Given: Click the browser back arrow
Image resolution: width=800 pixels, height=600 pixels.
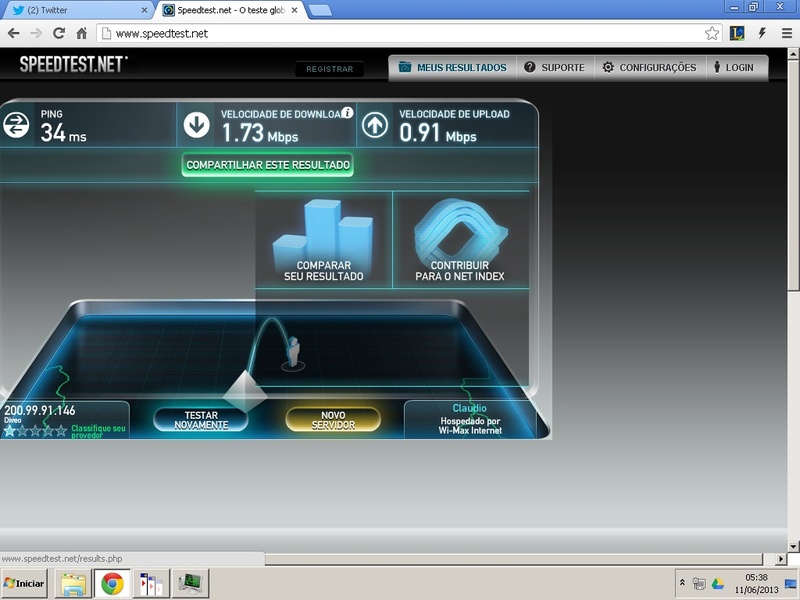Looking at the screenshot, I should pyautogui.click(x=14, y=34).
